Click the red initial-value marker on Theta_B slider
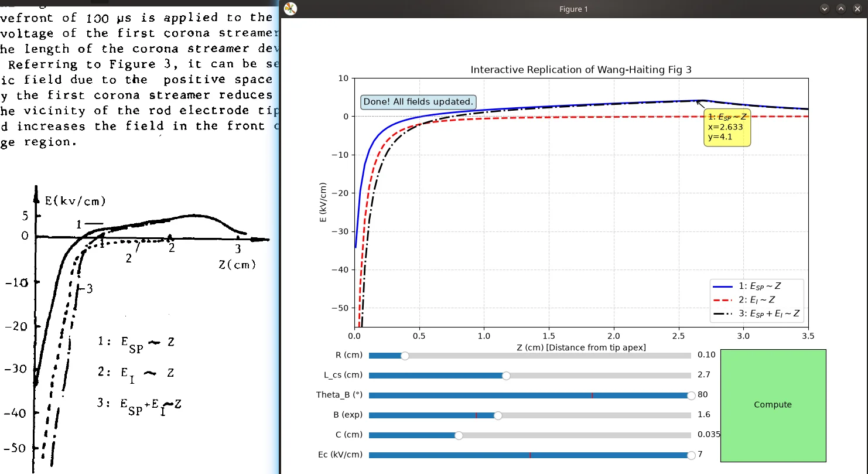Image resolution: width=868 pixels, height=474 pixels. click(x=592, y=395)
